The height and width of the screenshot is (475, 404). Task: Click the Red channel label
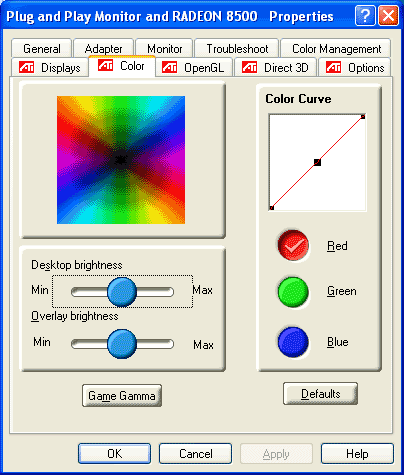pyautogui.click(x=337, y=246)
